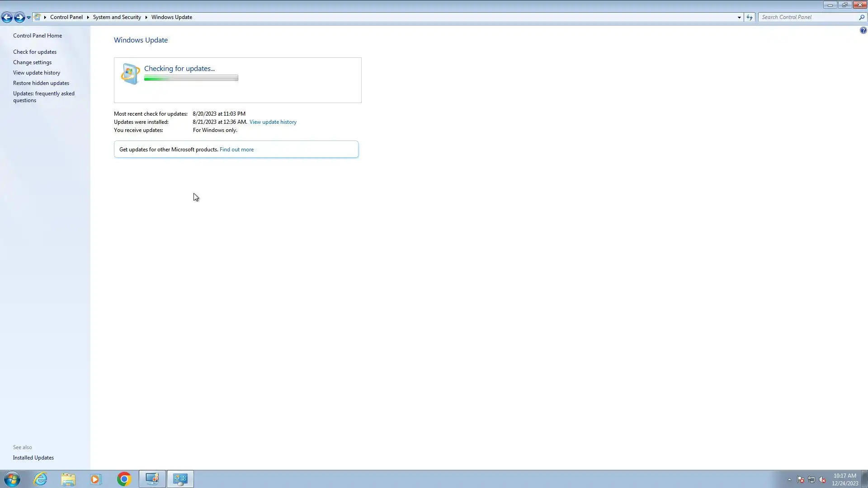The width and height of the screenshot is (868, 488).
Task: Click the search magnifier icon
Action: point(861,17)
